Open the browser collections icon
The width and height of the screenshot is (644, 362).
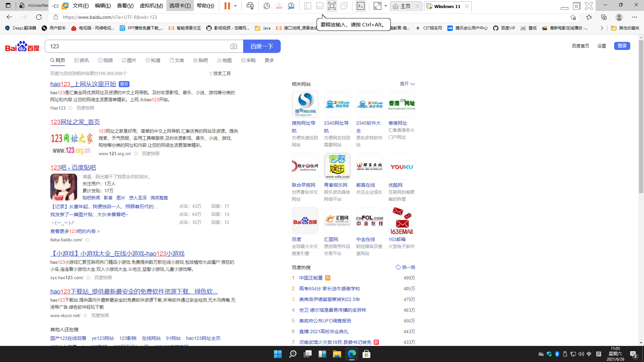point(604,17)
